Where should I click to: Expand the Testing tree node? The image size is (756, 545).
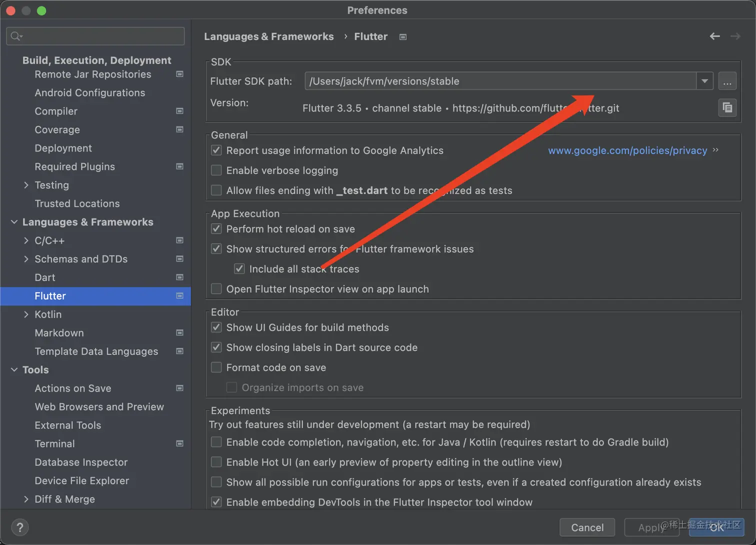point(26,185)
